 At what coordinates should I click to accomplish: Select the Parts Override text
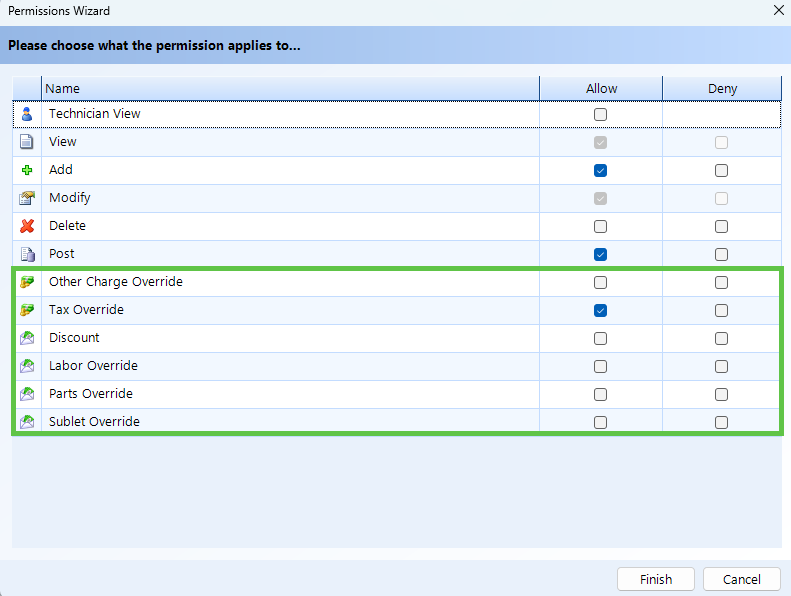tap(91, 394)
